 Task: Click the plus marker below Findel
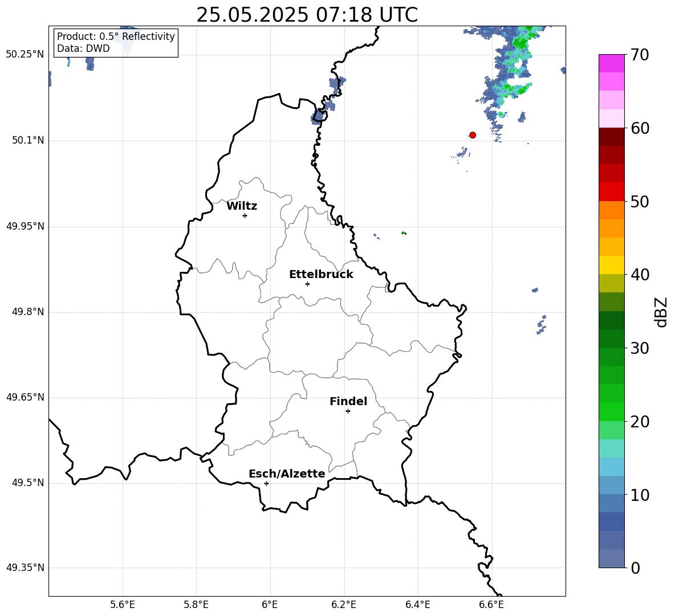348,411
